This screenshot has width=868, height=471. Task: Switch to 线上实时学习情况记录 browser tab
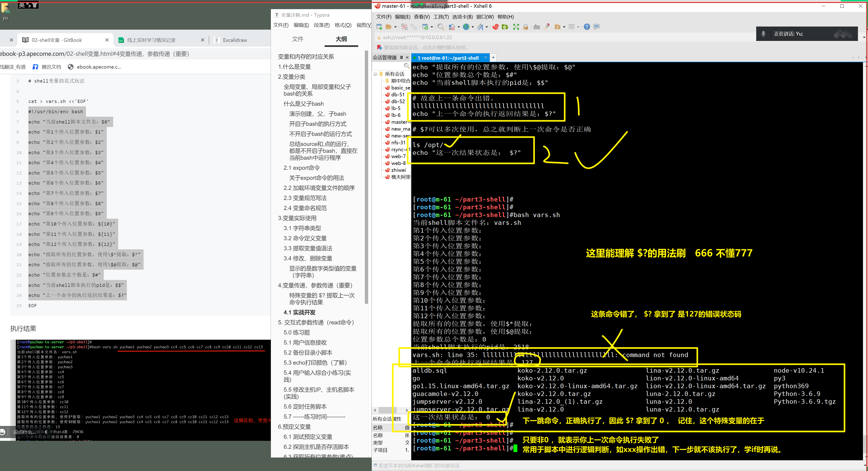[151, 40]
